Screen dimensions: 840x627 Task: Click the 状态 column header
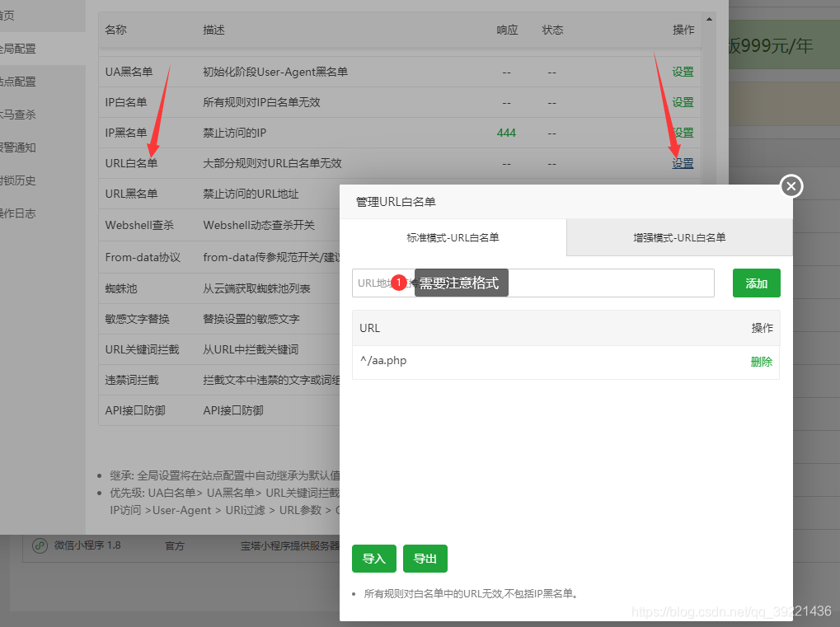pos(553,30)
